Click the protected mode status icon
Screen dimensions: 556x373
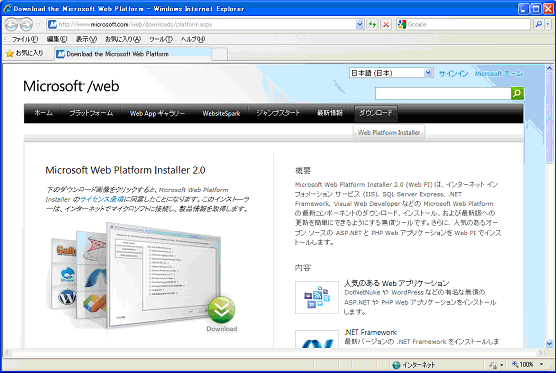coord(493,365)
